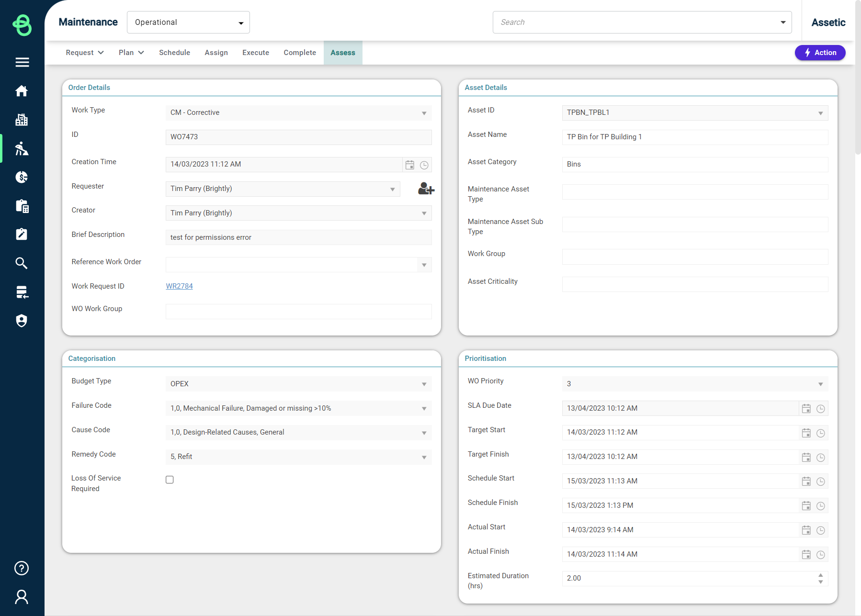861x616 pixels.
Task: Open Help question mark icon
Action: pos(22,568)
